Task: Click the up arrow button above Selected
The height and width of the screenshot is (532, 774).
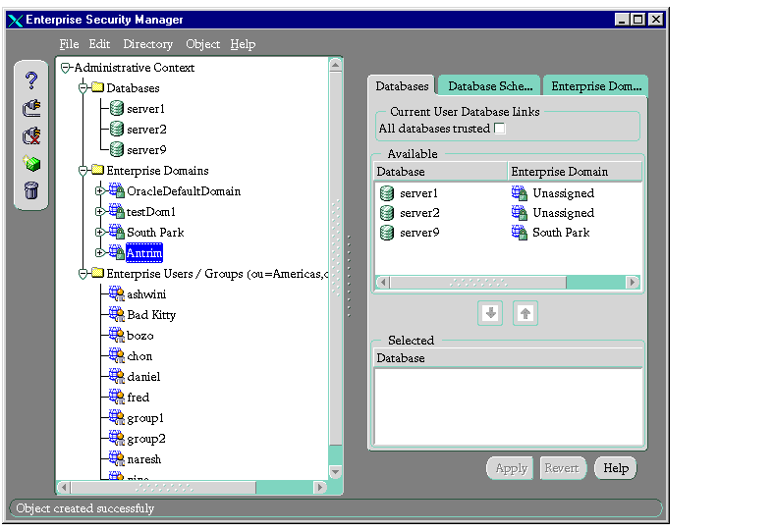Action: (525, 313)
